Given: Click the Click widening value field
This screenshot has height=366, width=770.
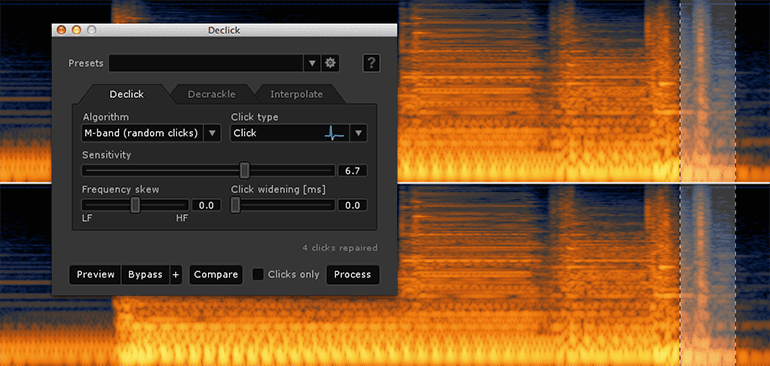Looking at the screenshot, I should [353, 205].
